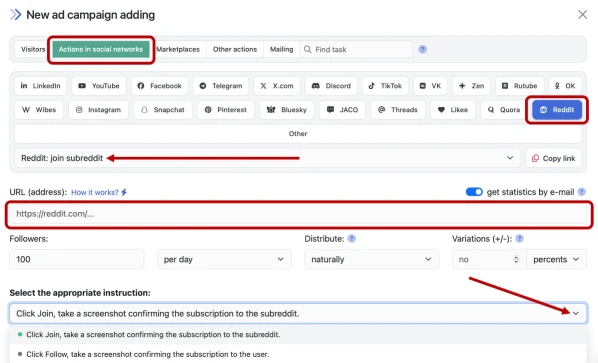Viewport: 598px width, 363px height.
Task: Choose the Facebook network button
Action: coord(159,86)
